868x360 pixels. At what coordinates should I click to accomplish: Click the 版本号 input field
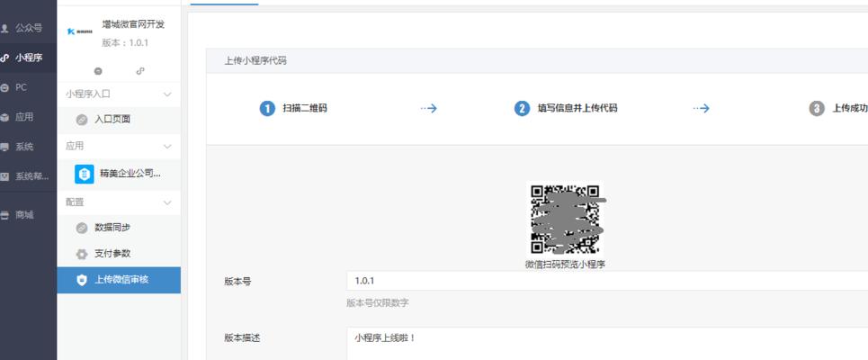pyautogui.click(x=607, y=281)
